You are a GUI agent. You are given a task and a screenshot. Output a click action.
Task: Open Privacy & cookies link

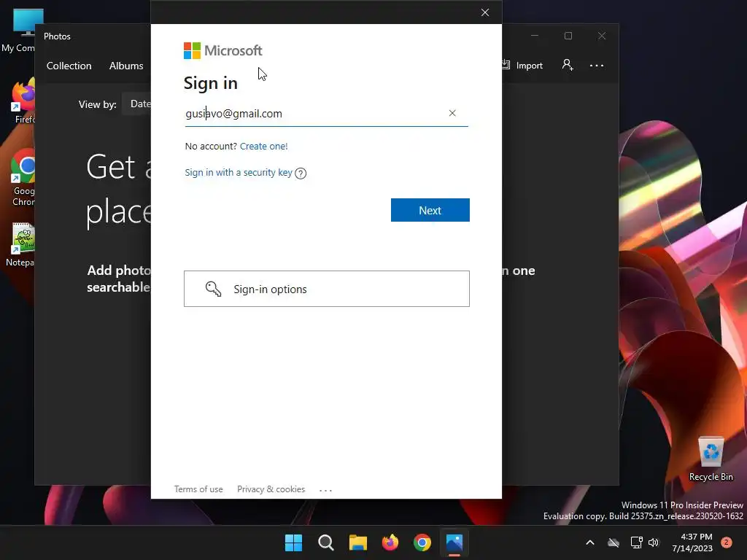(x=271, y=489)
